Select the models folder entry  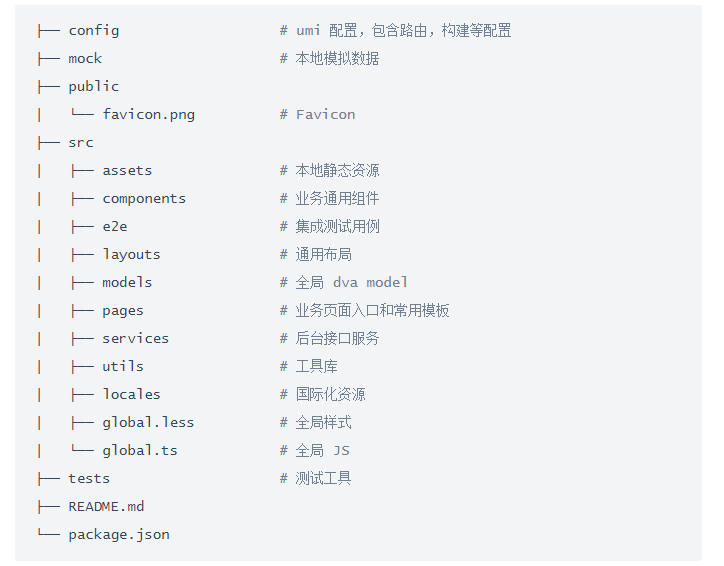click(x=127, y=283)
